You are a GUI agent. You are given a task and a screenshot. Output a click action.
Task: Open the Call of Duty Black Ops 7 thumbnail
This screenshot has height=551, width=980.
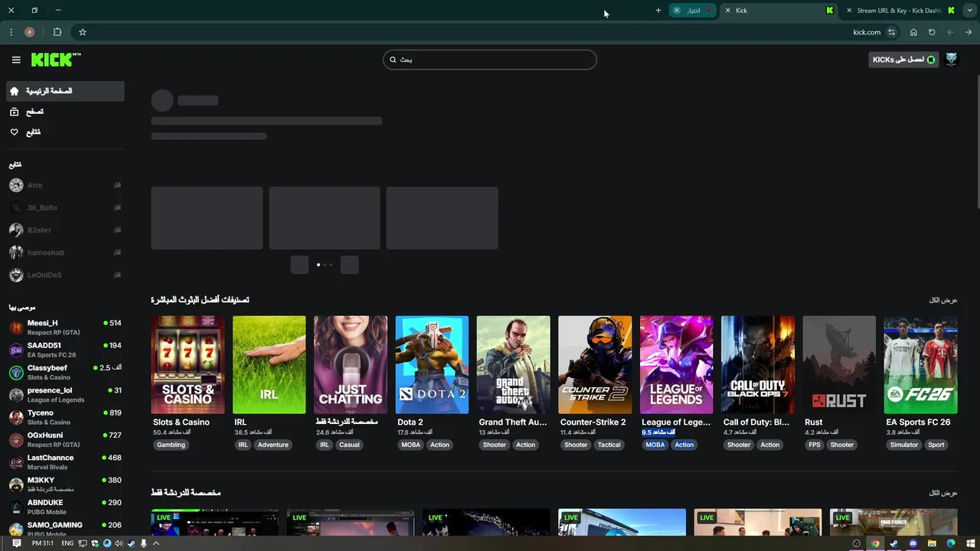[758, 365]
